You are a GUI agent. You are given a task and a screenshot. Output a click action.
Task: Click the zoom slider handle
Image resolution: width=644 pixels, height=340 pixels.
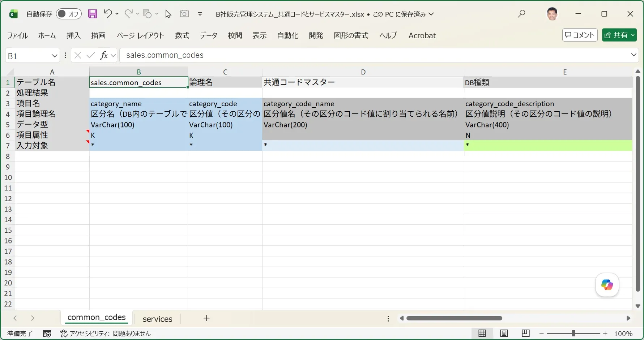coord(573,333)
